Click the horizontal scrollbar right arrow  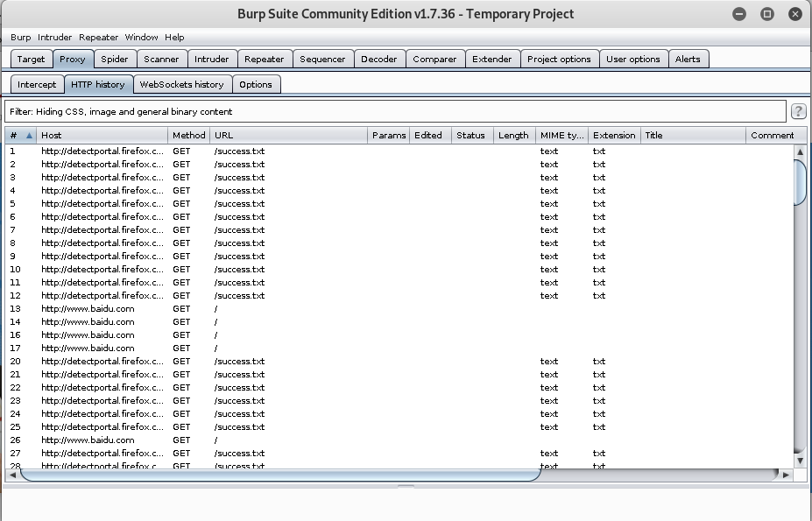click(x=786, y=475)
